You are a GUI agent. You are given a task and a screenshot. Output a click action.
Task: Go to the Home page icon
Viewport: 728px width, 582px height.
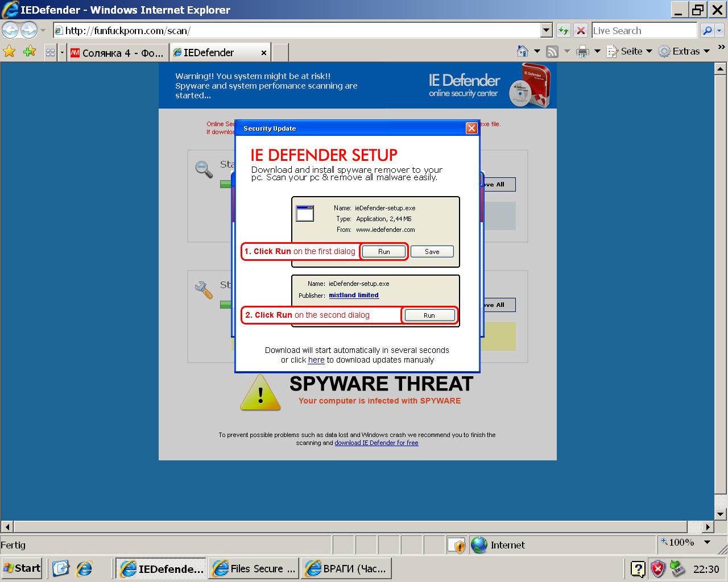(523, 51)
